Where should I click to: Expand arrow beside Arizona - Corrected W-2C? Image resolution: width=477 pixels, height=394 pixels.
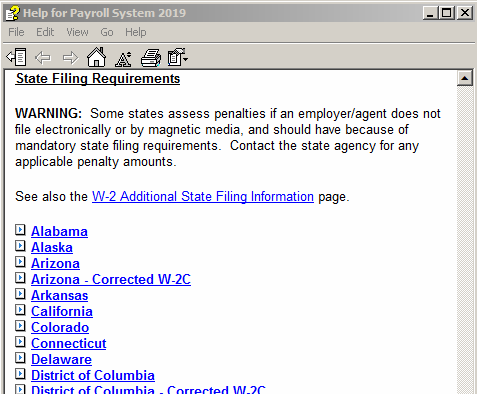20,278
